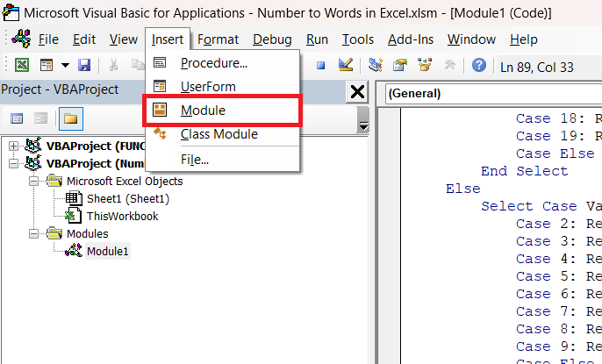Screen dimensions: 602x364
Task: Open the Edit menu
Action: point(84,39)
